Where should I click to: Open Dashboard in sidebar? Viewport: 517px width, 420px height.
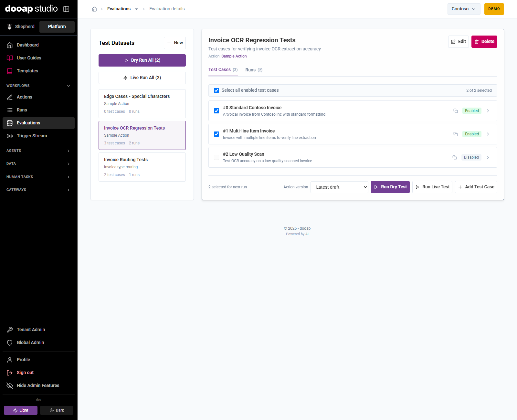click(x=38, y=45)
